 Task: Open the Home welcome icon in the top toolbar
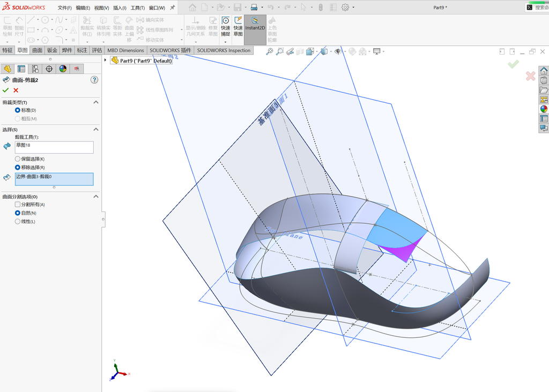192,7
